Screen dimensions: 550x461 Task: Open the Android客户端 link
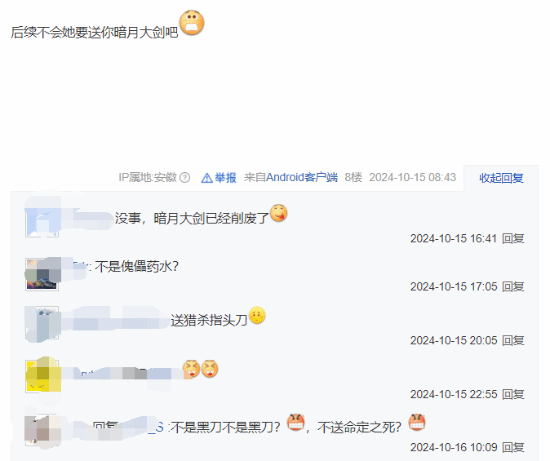pyautogui.click(x=302, y=177)
